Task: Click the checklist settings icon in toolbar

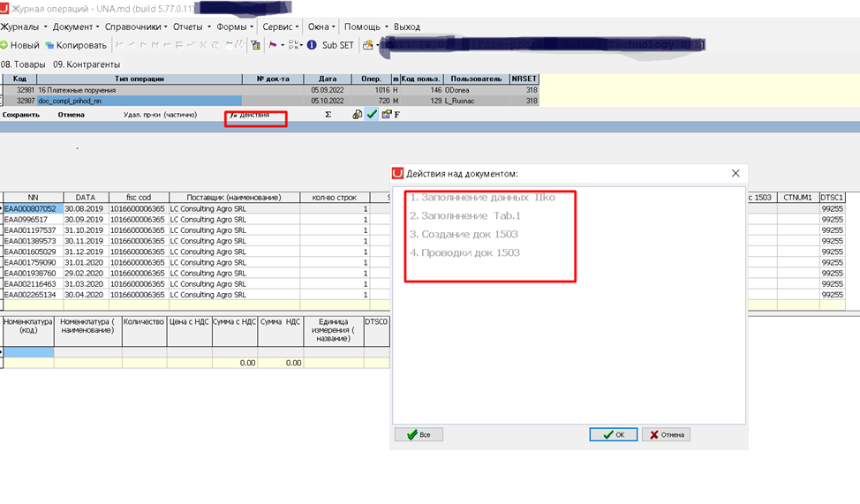Action: [x=294, y=45]
